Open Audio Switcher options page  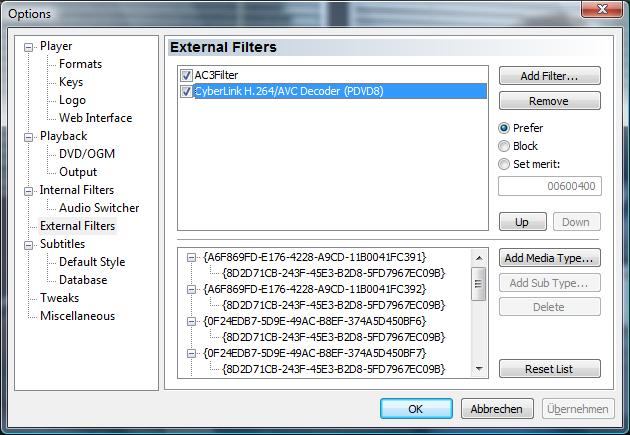pos(99,208)
